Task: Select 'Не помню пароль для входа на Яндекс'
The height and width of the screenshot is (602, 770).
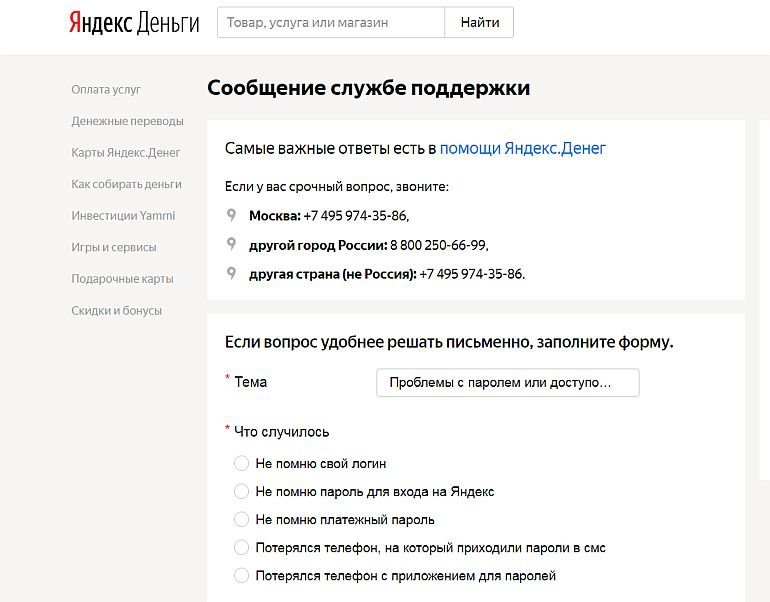Action: tap(241, 491)
